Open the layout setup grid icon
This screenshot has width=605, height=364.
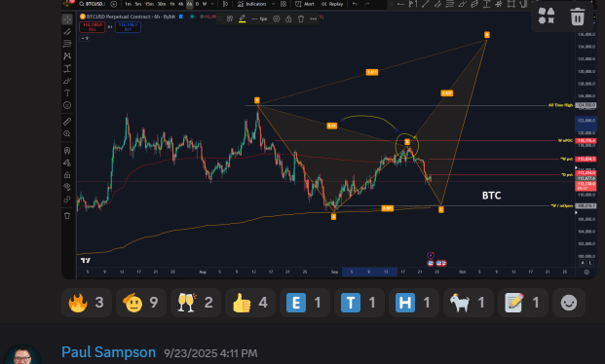click(x=284, y=4)
